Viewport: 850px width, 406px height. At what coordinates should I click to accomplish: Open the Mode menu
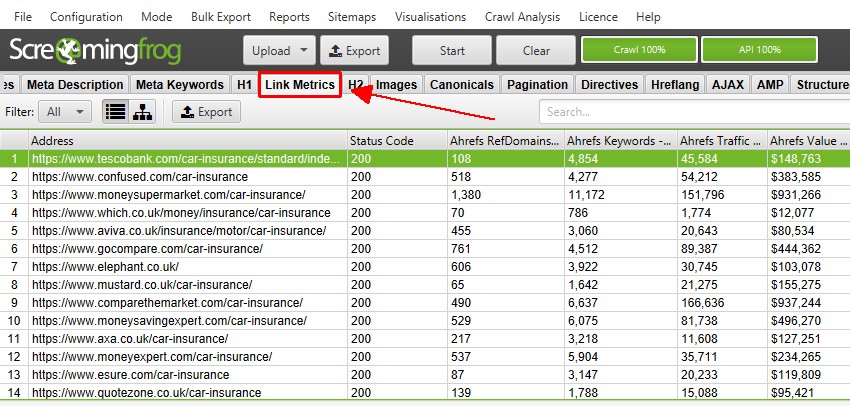click(x=157, y=17)
